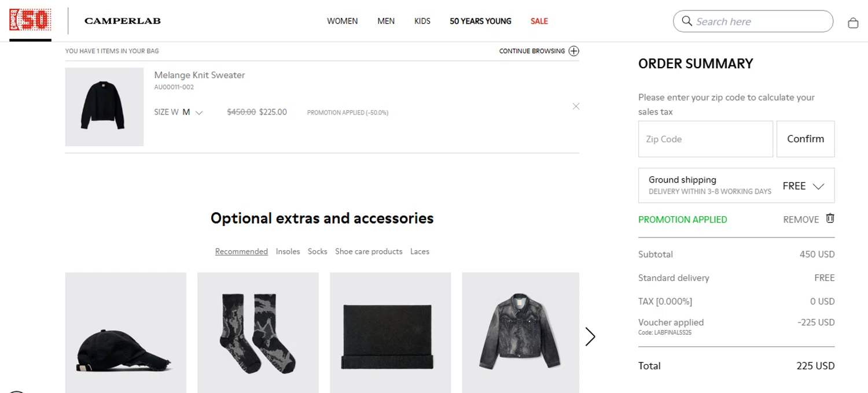The image size is (868, 393).
Task: Expand the size M dropdown
Action: click(x=193, y=112)
